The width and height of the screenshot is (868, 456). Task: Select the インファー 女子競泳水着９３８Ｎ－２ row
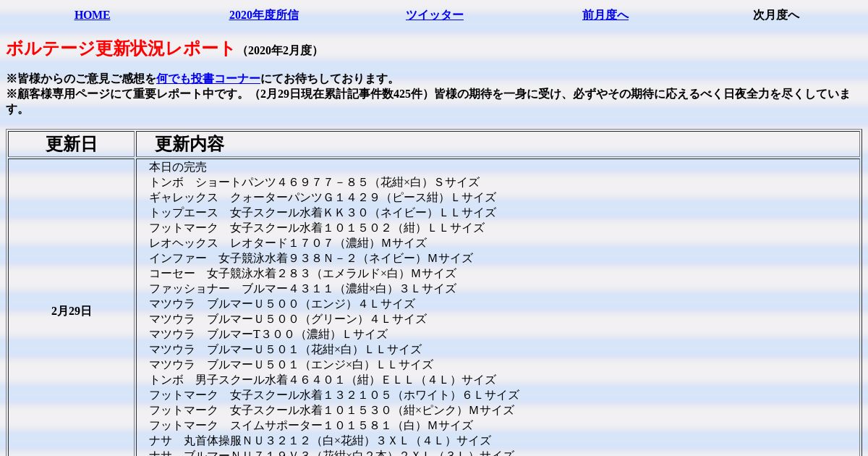[x=311, y=258]
